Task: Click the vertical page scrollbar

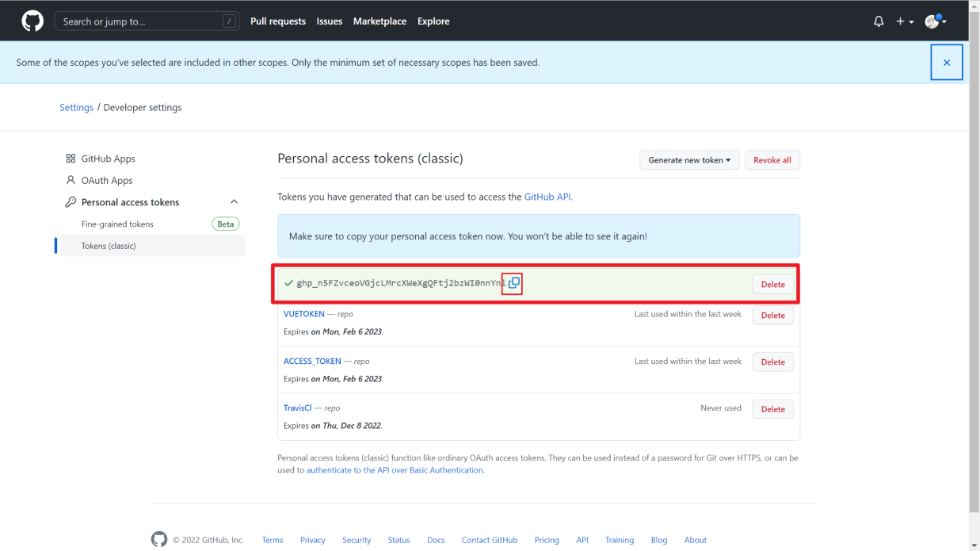Action: click(974, 262)
